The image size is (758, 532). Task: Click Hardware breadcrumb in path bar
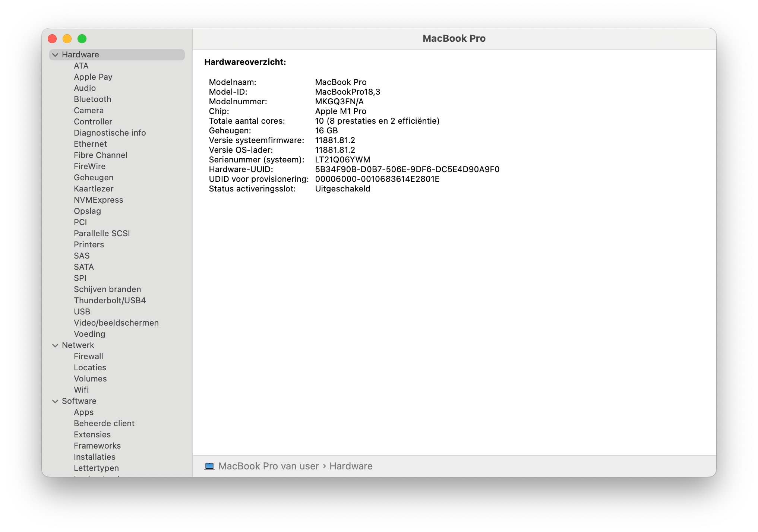tap(351, 466)
